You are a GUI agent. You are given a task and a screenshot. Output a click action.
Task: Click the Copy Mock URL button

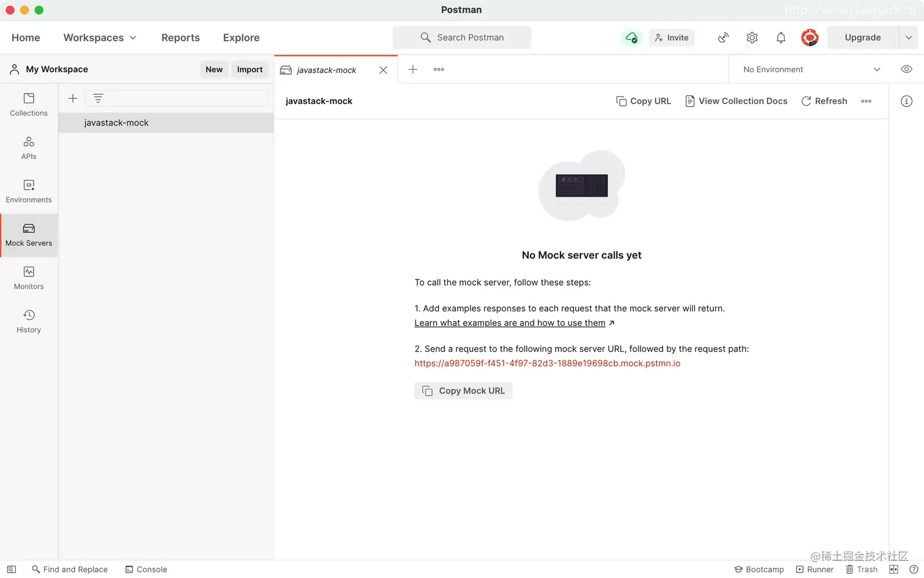(x=463, y=391)
